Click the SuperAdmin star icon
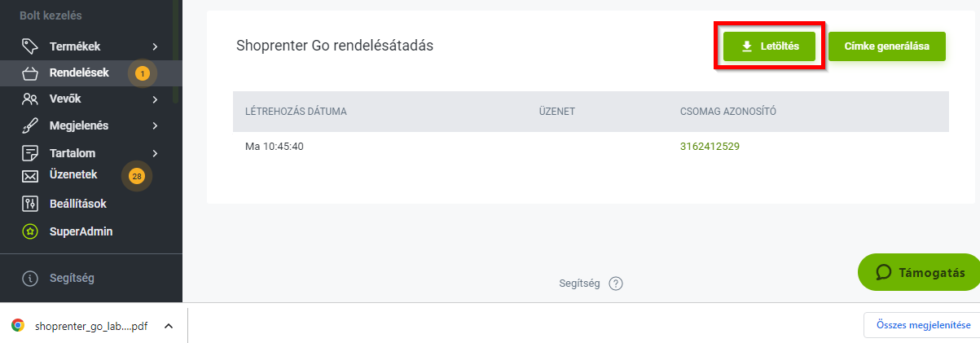The width and height of the screenshot is (980, 343). pyautogui.click(x=30, y=231)
